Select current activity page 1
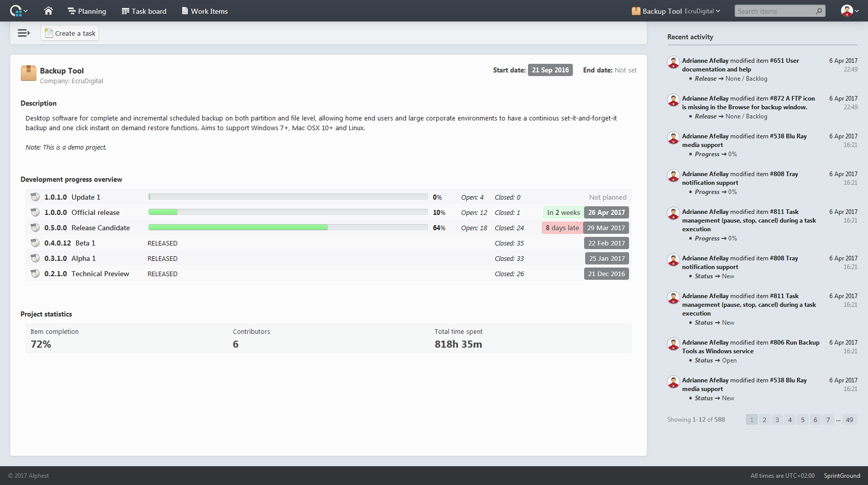Screen dimensions: 868x485 coord(752,420)
